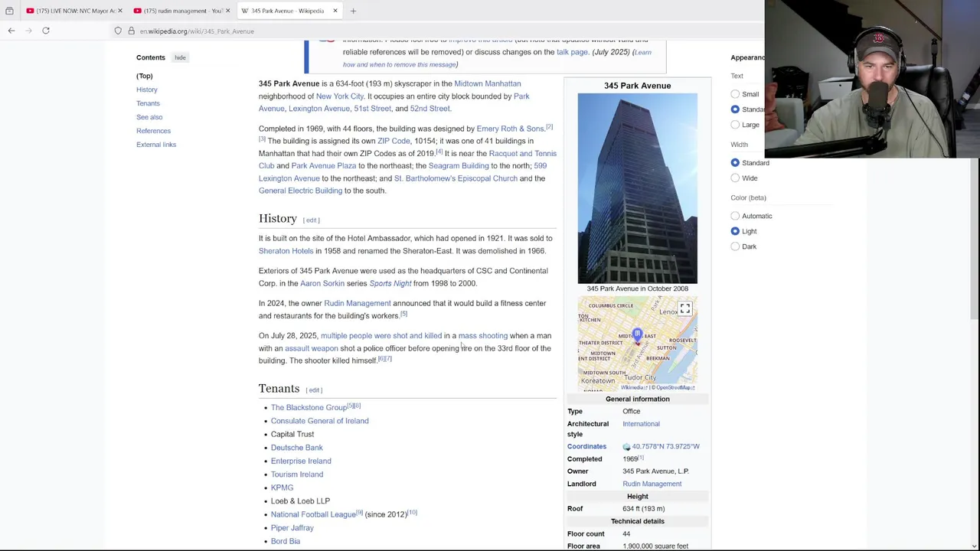The width and height of the screenshot is (980, 551).
Task: Edit the Tenants section
Action: pyautogui.click(x=314, y=390)
